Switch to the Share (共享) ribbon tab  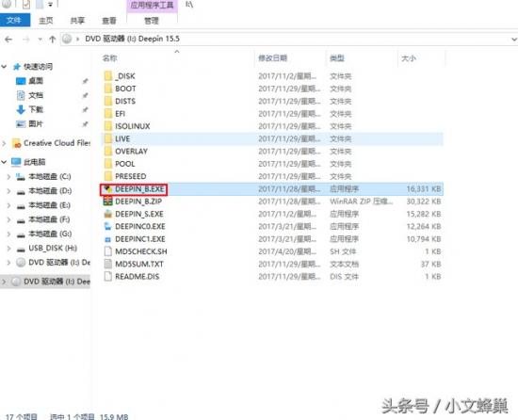pos(77,21)
